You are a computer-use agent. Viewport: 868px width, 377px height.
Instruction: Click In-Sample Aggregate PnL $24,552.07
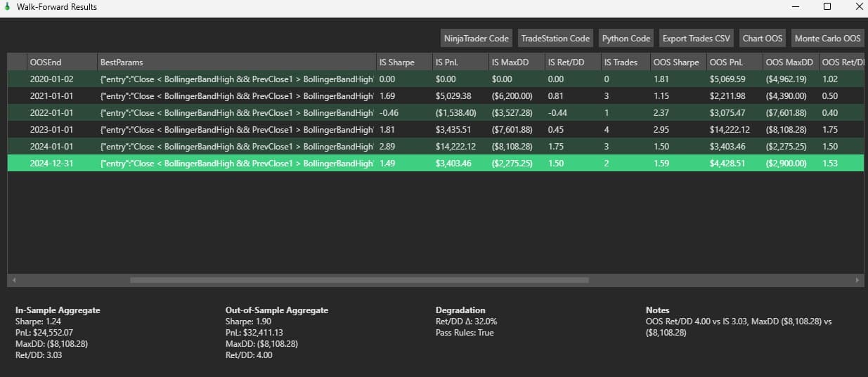pyautogui.click(x=44, y=333)
